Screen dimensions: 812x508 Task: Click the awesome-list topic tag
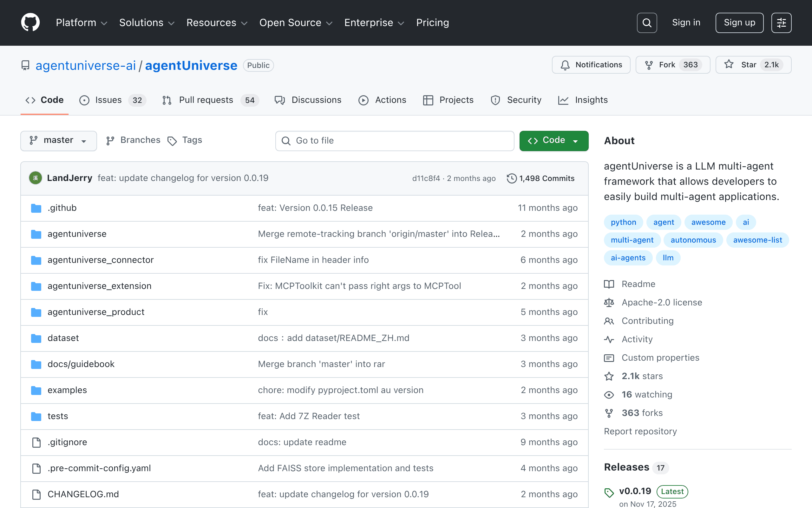click(757, 240)
